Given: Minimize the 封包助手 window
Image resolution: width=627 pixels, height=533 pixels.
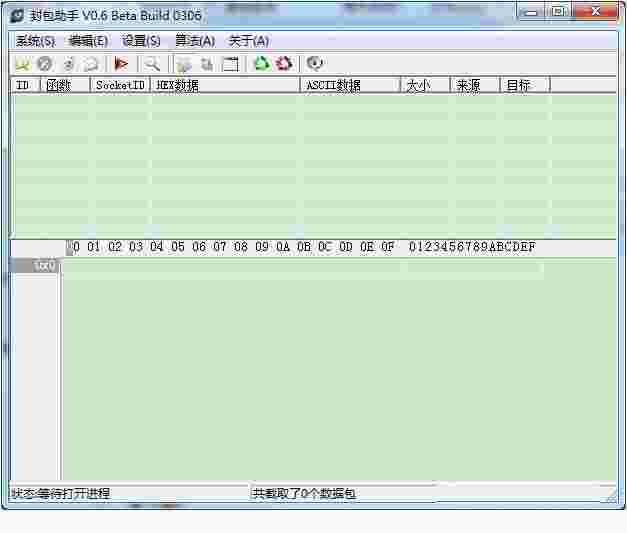Looking at the screenshot, I should (x=531, y=12).
